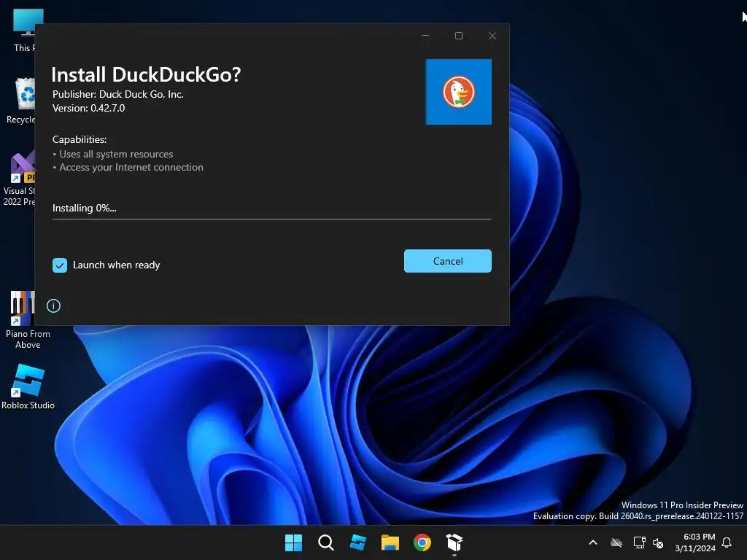
Task: Open the network status tray icon
Action: point(639,542)
